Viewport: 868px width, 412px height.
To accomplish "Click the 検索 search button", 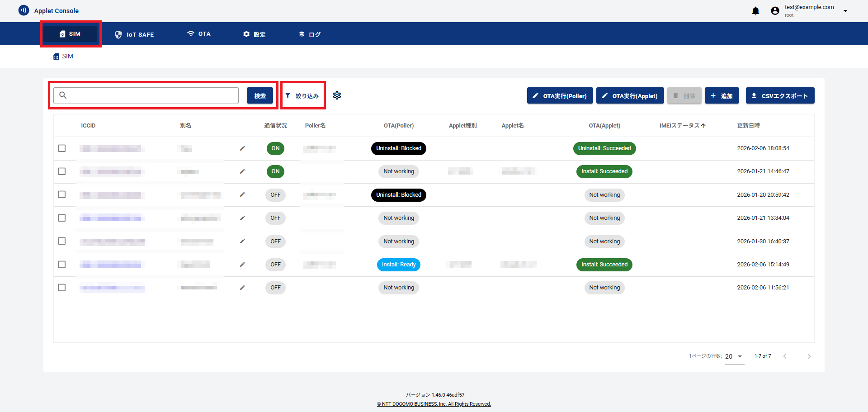I will pyautogui.click(x=260, y=96).
